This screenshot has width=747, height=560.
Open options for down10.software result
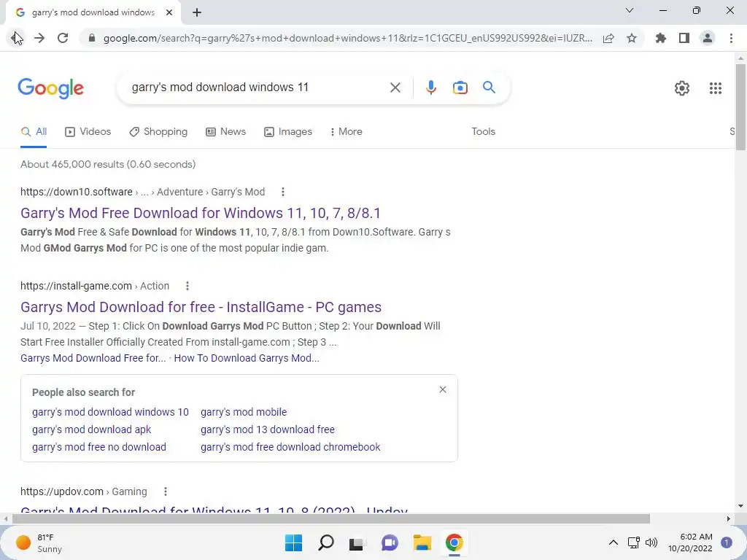[282, 192]
